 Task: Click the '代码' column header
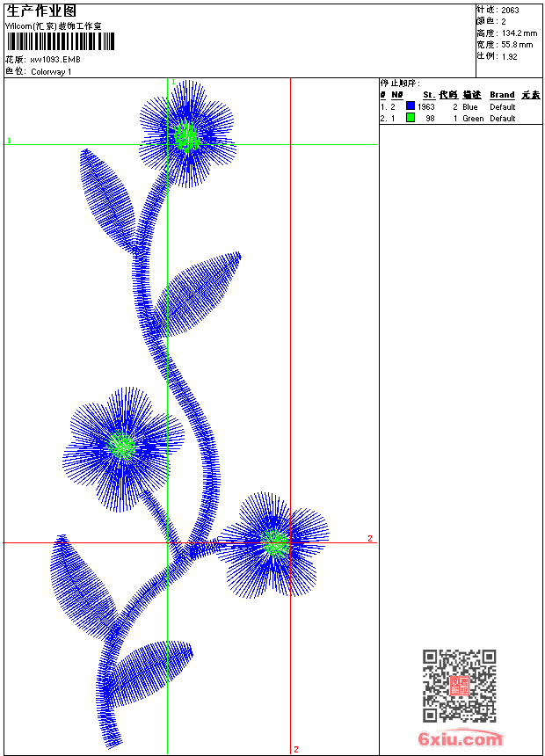point(448,95)
